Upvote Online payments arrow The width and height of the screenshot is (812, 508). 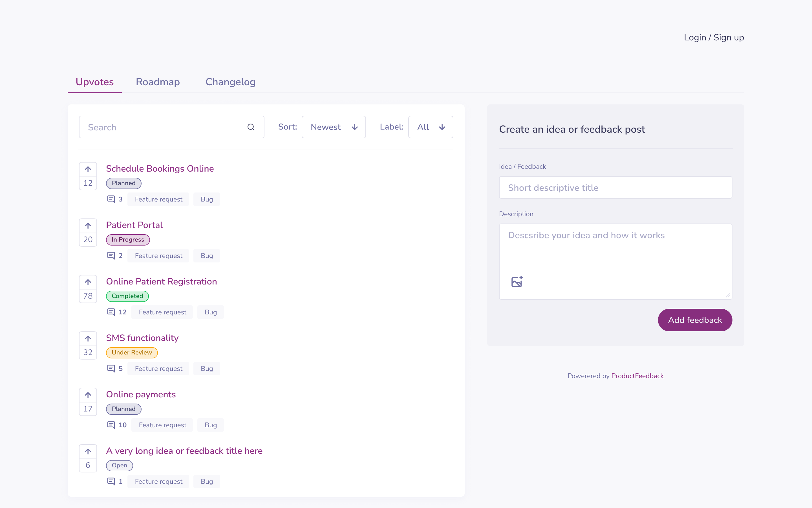[88, 395]
